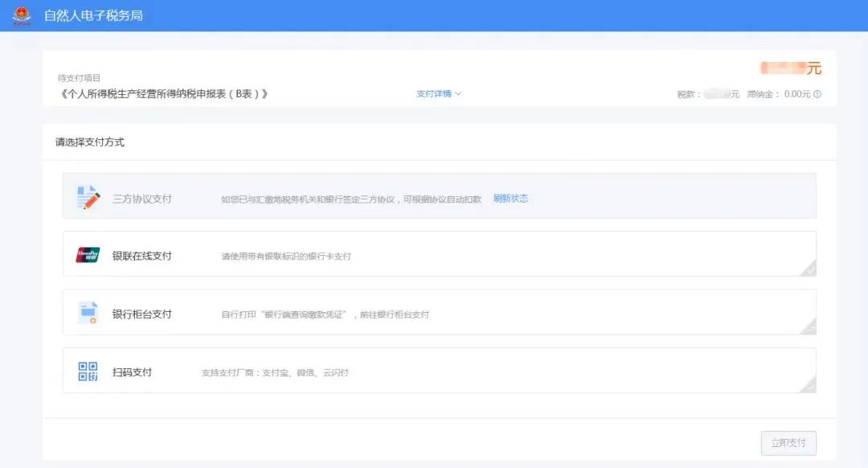This screenshot has height=468, width=868.
Task: Click the 请选择支付方式 heading
Action: 90,142
